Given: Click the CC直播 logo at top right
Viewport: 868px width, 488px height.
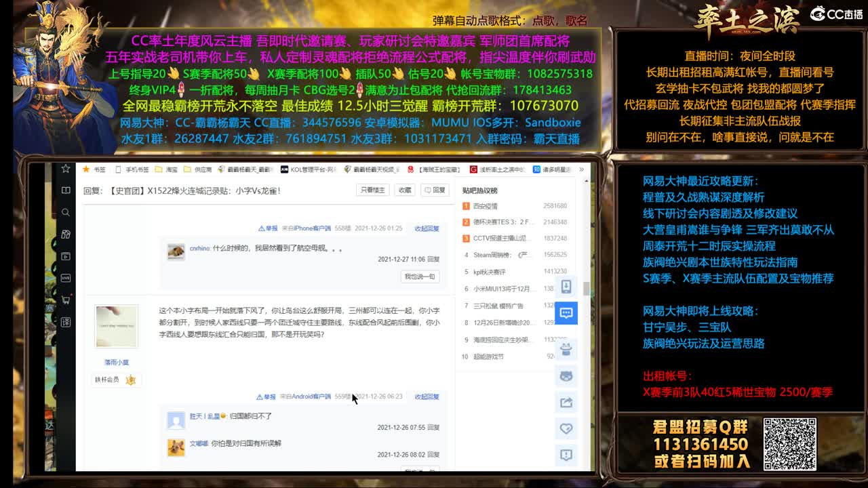Looking at the screenshot, I should pyautogui.click(x=837, y=14).
